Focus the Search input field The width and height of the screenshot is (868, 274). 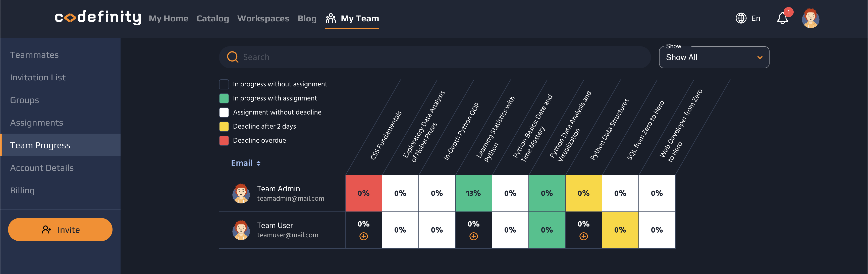coord(438,57)
